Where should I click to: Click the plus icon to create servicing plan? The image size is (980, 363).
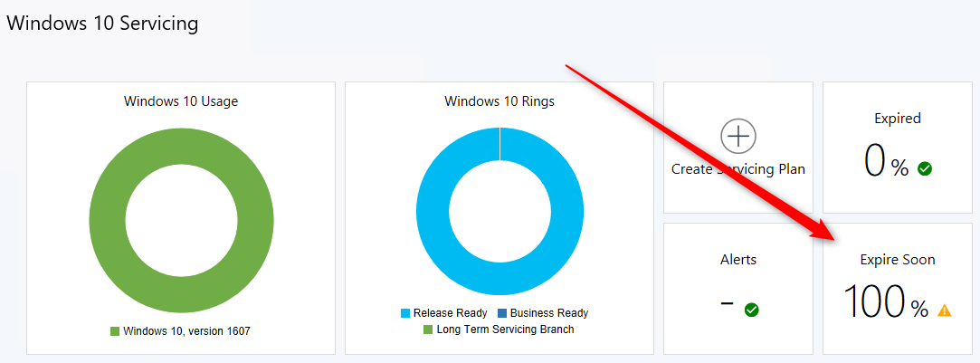point(738,136)
